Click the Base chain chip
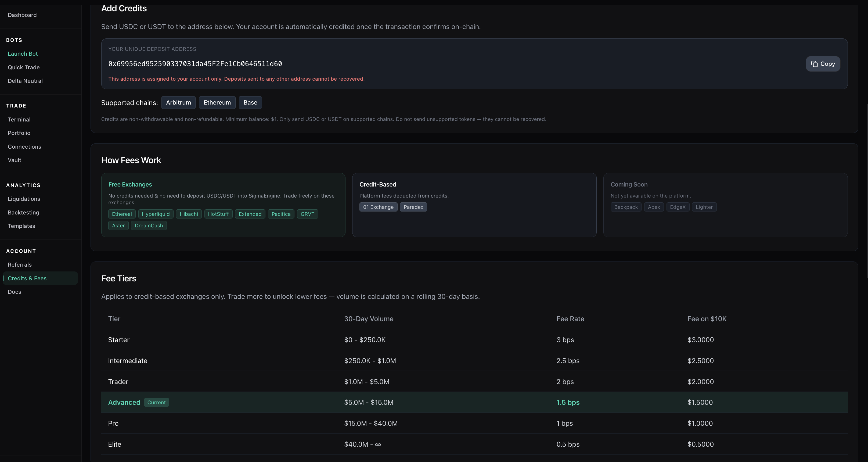This screenshot has width=868, height=462. pyautogui.click(x=250, y=102)
